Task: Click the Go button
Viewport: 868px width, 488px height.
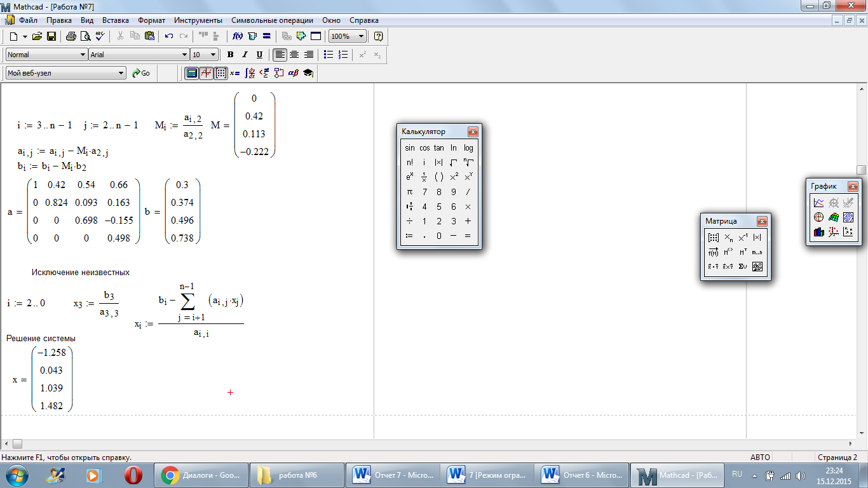Action: pos(141,73)
